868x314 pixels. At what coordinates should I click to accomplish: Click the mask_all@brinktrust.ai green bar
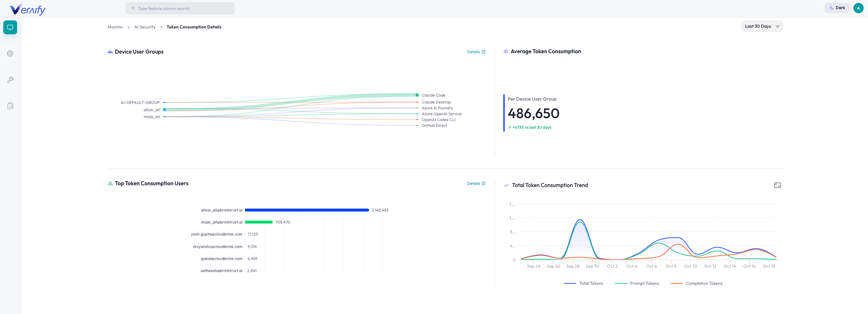(259, 222)
